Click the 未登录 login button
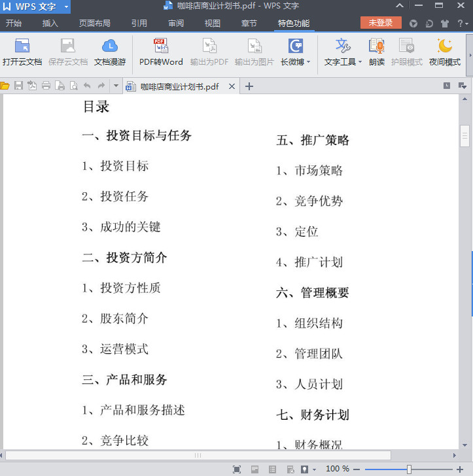The image size is (473, 476). (x=381, y=23)
